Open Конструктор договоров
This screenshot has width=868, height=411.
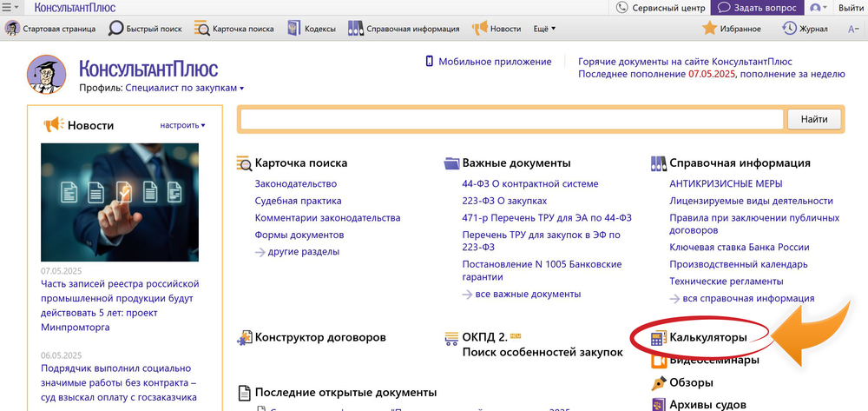point(320,337)
